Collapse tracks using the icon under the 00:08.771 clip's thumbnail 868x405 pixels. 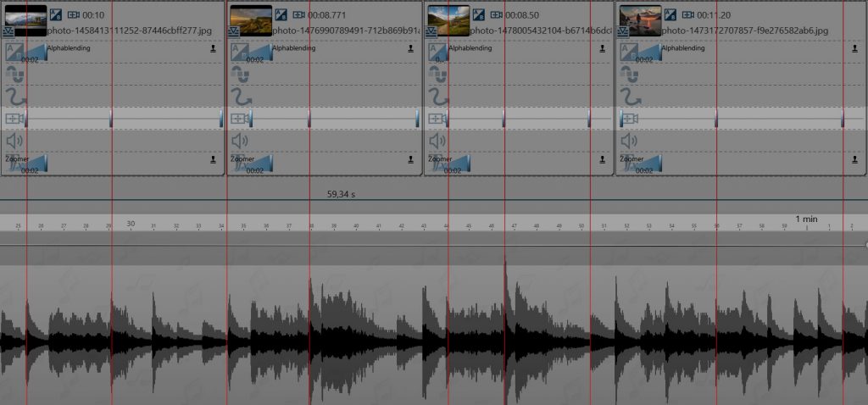(x=234, y=32)
